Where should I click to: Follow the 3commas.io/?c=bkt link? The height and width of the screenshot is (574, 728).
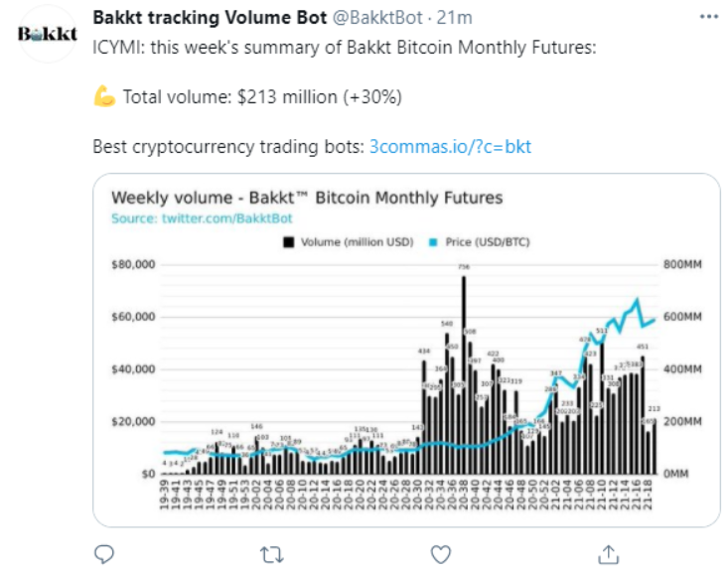450,146
